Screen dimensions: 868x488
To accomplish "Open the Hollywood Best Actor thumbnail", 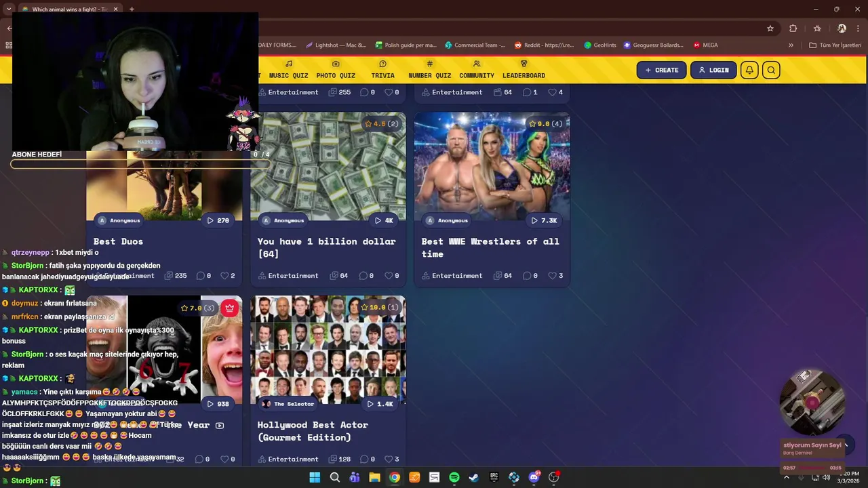I will [x=328, y=350].
